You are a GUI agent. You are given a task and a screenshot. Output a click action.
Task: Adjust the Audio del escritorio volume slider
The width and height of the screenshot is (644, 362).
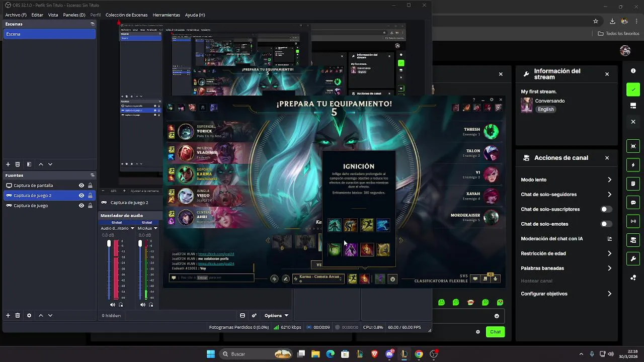coord(109,244)
